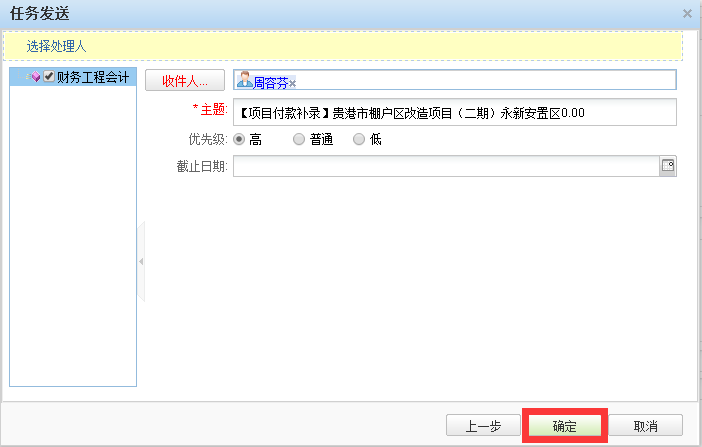This screenshot has height=447, width=702.
Task: Select the 财务工程会计 tree node label
Action: (x=93, y=77)
